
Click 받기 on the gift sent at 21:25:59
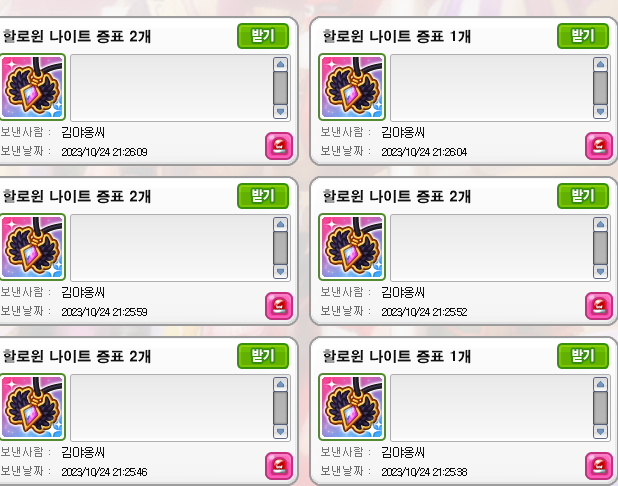263,196
